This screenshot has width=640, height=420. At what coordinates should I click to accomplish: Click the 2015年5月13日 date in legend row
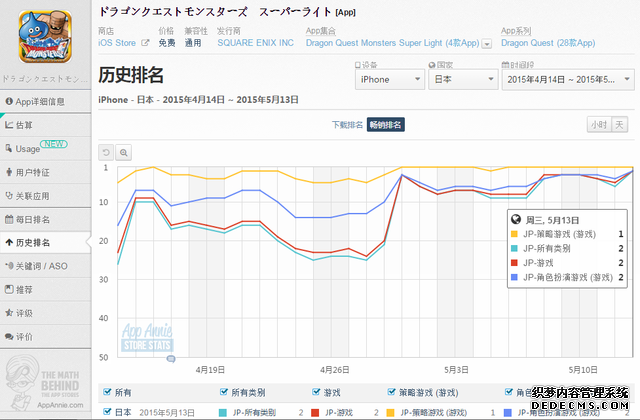tap(167, 412)
